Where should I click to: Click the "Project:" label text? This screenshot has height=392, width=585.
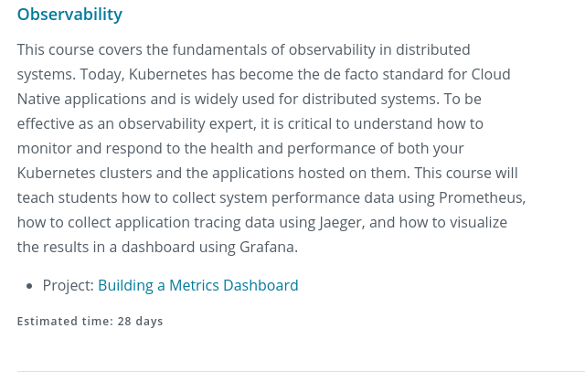click(x=69, y=285)
